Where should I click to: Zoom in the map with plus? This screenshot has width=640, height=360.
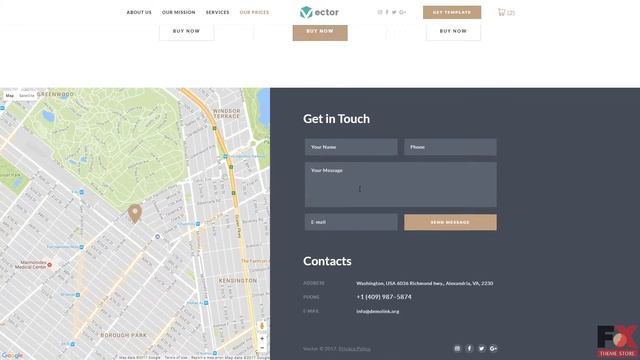[x=262, y=338]
